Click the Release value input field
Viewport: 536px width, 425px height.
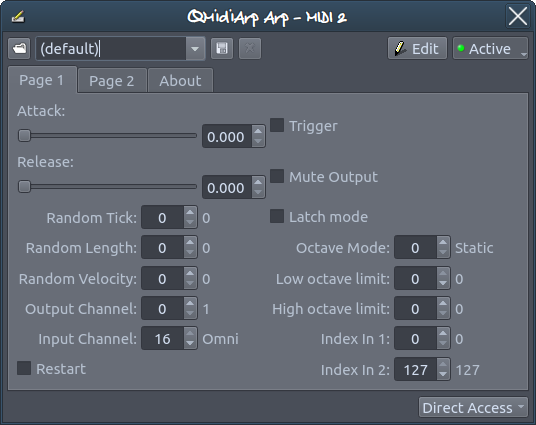[227, 187]
